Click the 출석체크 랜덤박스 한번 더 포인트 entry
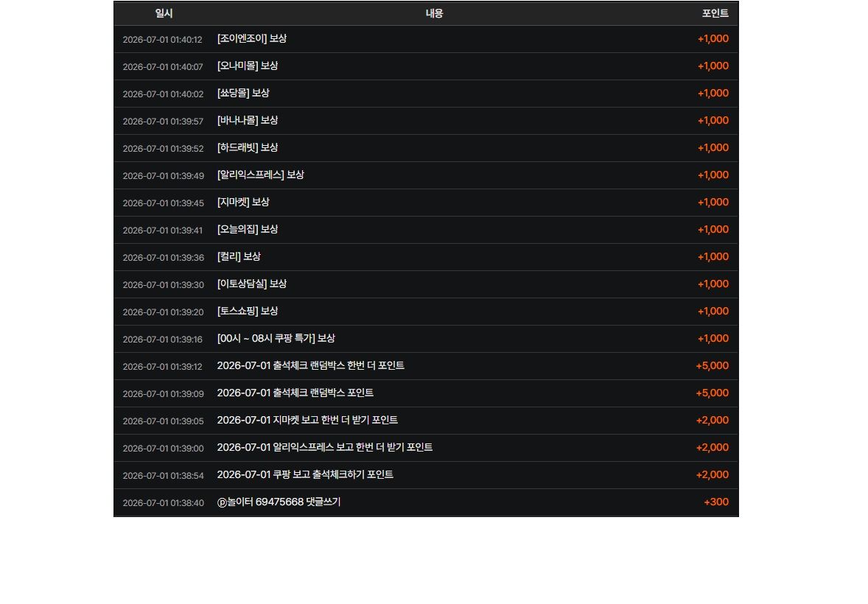Viewport: 868px width, 604px height. pyautogui.click(x=310, y=365)
